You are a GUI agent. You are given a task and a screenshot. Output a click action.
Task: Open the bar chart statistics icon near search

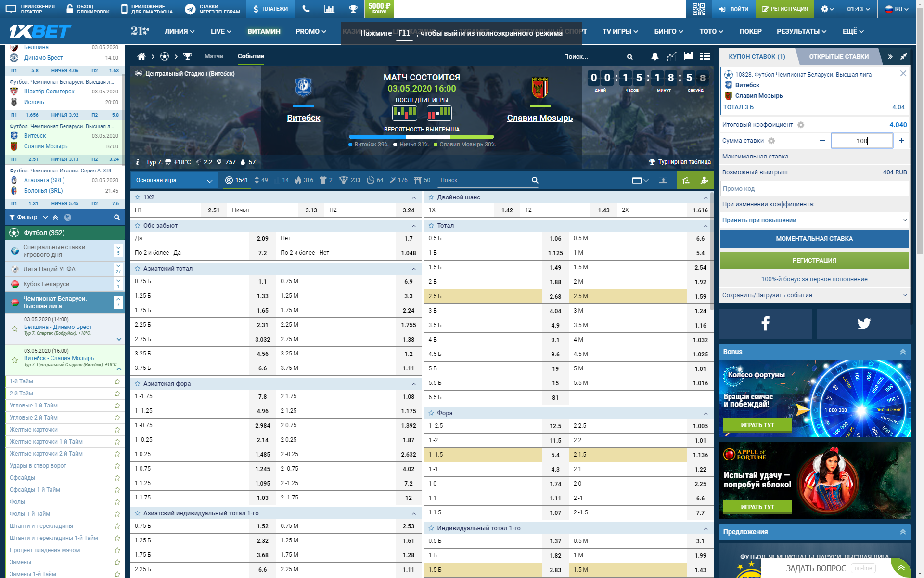(x=689, y=56)
